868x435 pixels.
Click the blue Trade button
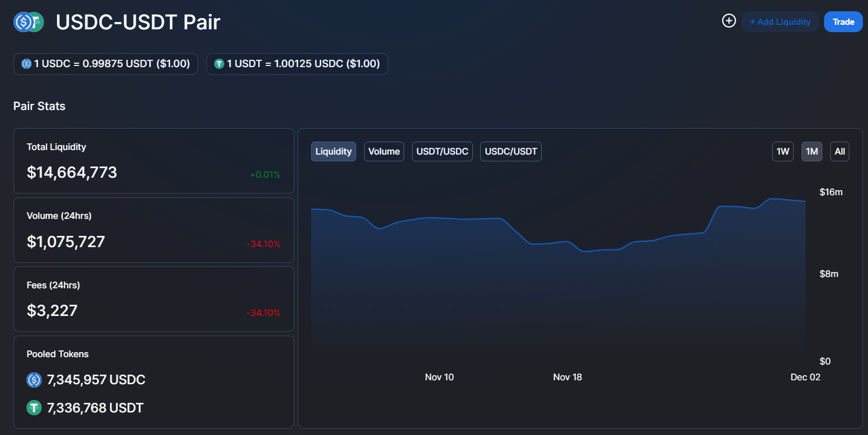coord(844,21)
